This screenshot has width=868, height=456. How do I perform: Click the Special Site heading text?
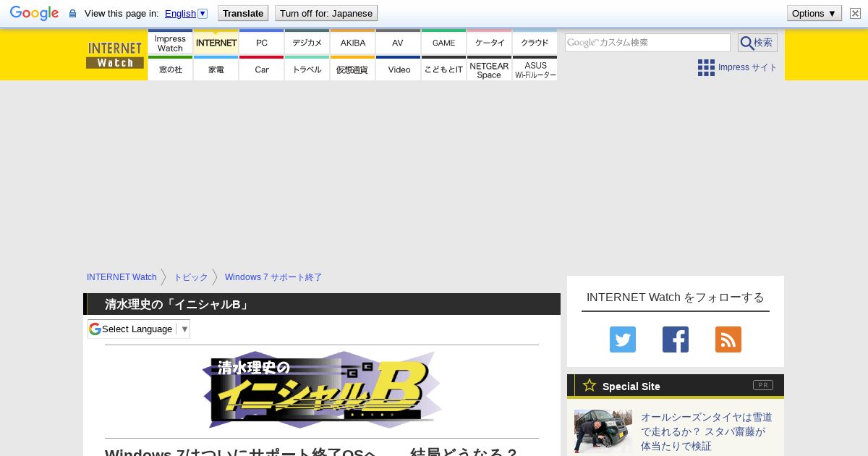pos(631,387)
